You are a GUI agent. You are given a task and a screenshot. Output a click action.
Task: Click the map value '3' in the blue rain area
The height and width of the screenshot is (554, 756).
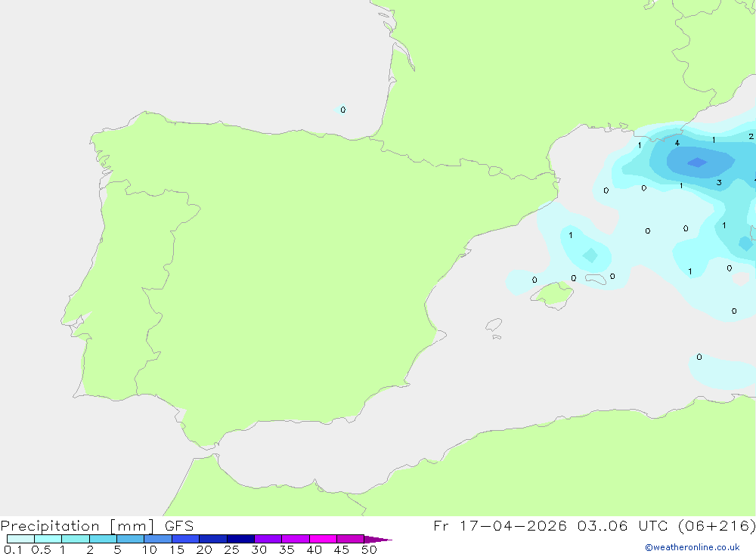point(719,182)
